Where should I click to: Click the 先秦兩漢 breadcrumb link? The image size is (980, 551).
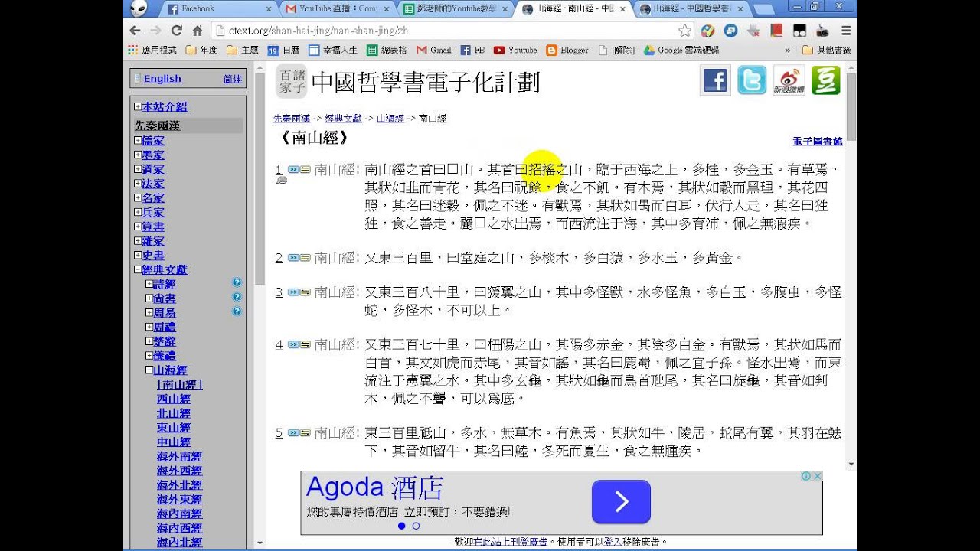pyautogui.click(x=292, y=119)
